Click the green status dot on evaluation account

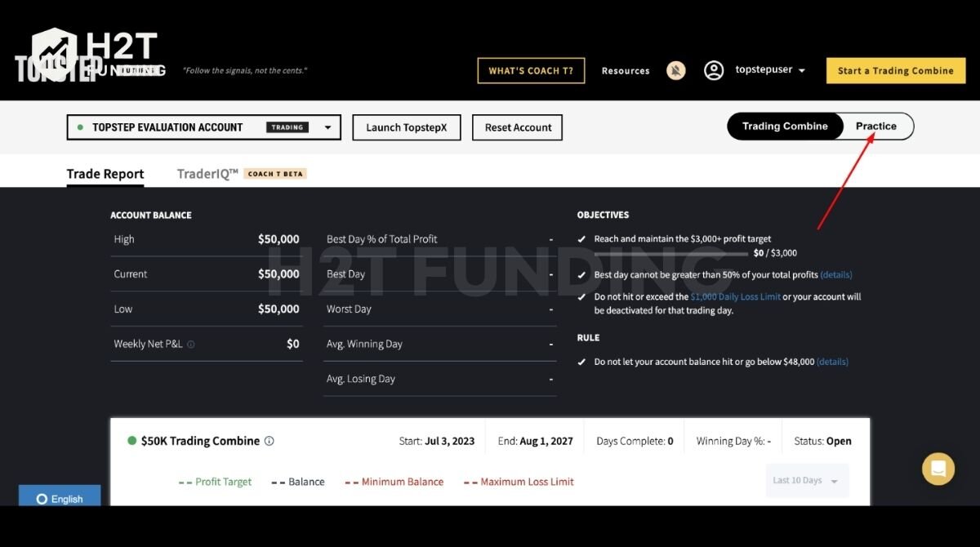(x=78, y=127)
